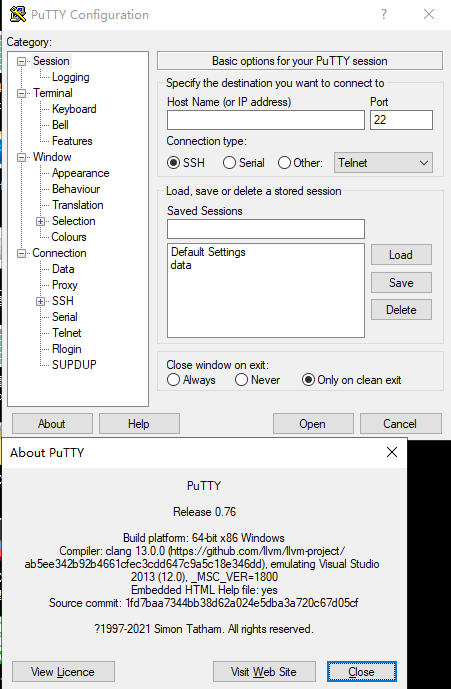Open Connection category
451x689 pixels.
(x=59, y=253)
